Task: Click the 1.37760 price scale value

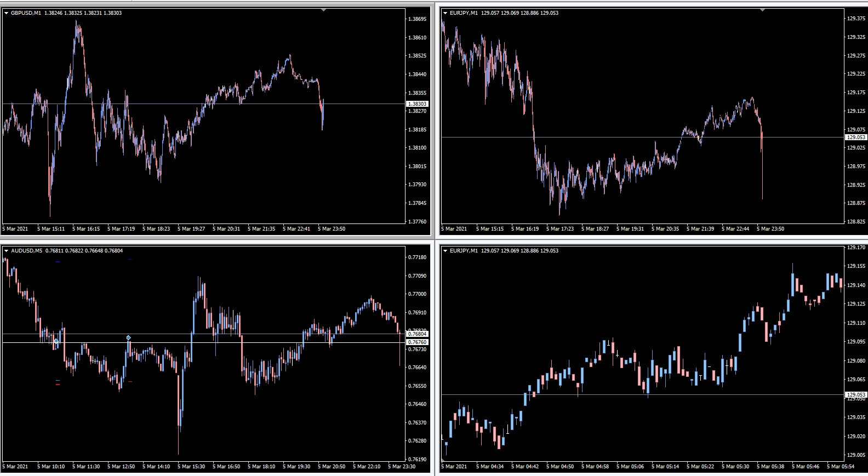Action: [417, 222]
